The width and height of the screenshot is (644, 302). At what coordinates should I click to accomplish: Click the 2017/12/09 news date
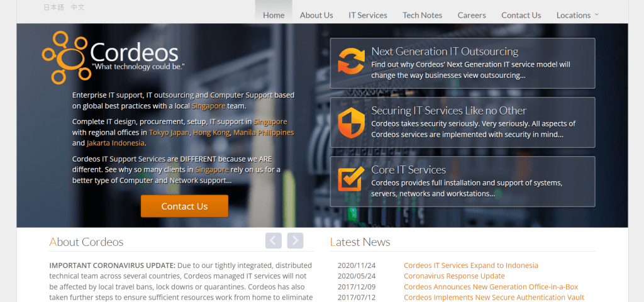(x=357, y=287)
